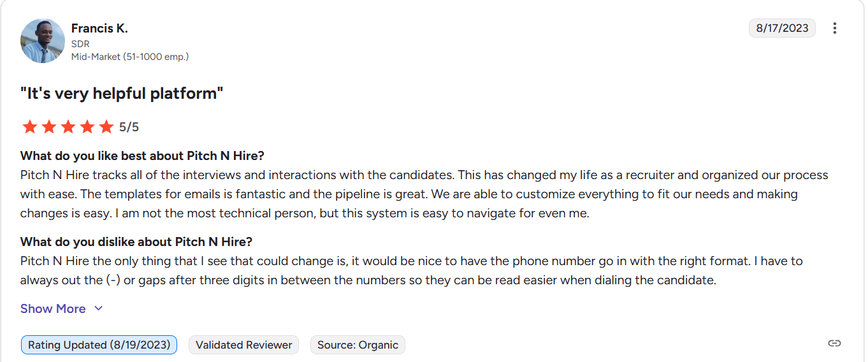Viewport: 868px width, 362px height.
Task: Click the second rating star
Action: pos(48,127)
